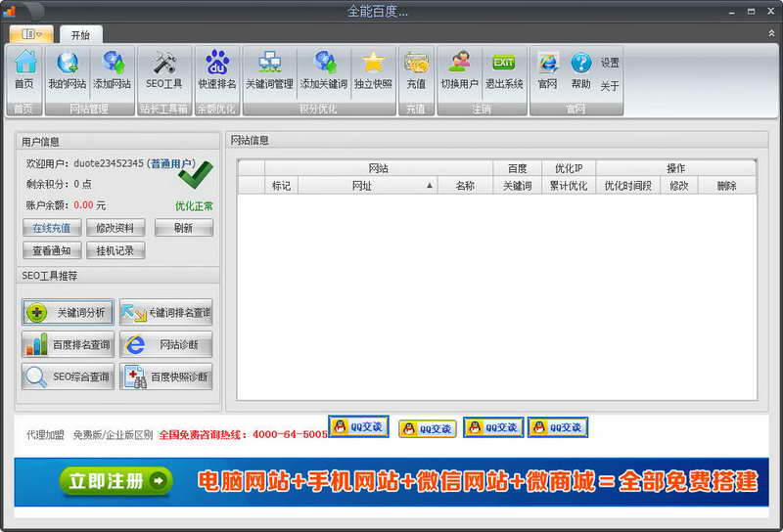Click the 普通用户 user level link
Screen dimensions: 783x532
click(170, 163)
